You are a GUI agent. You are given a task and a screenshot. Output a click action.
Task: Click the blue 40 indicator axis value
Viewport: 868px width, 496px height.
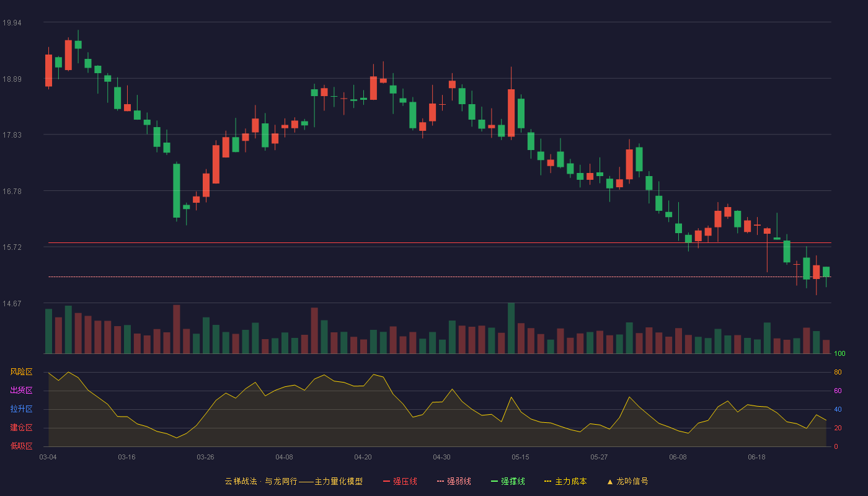[838, 409]
